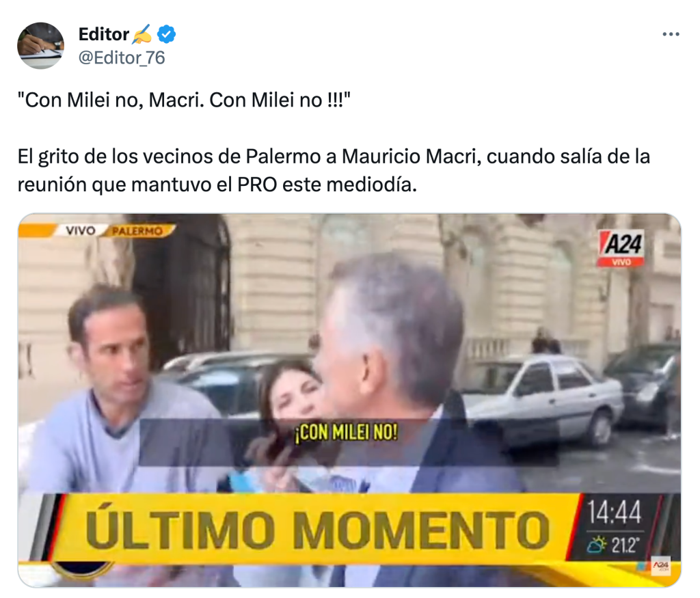
Task: Play the embedded A24 video
Action: (x=349, y=400)
